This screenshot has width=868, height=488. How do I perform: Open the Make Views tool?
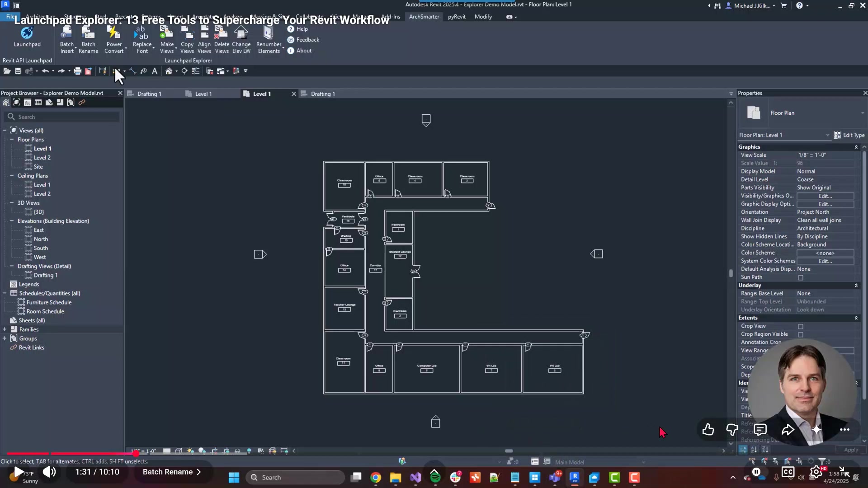167,40
